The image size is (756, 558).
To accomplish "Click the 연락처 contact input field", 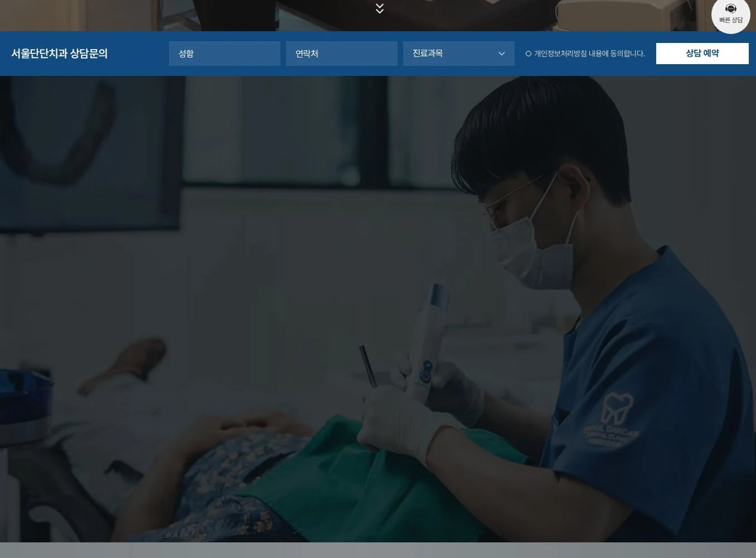I will 342,54.
